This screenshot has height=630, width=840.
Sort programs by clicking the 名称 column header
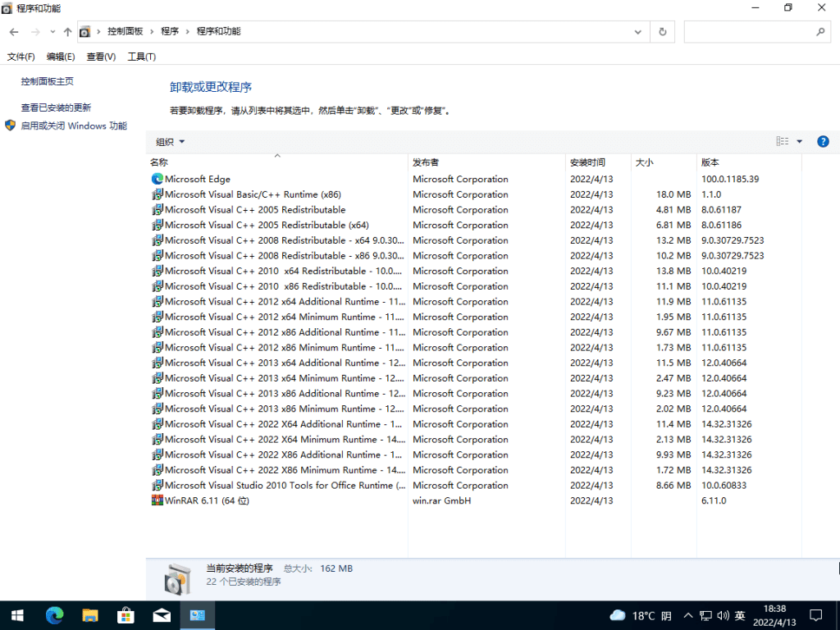tap(158, 162)
